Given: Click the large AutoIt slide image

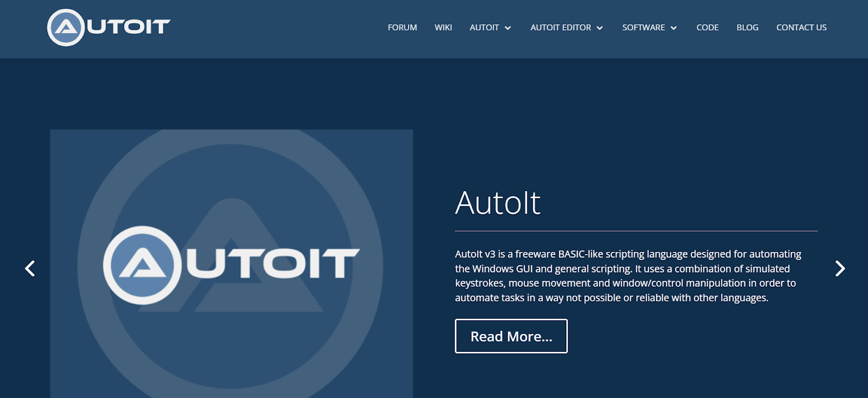Looking at the screenshot, I should tap(232, 264).
